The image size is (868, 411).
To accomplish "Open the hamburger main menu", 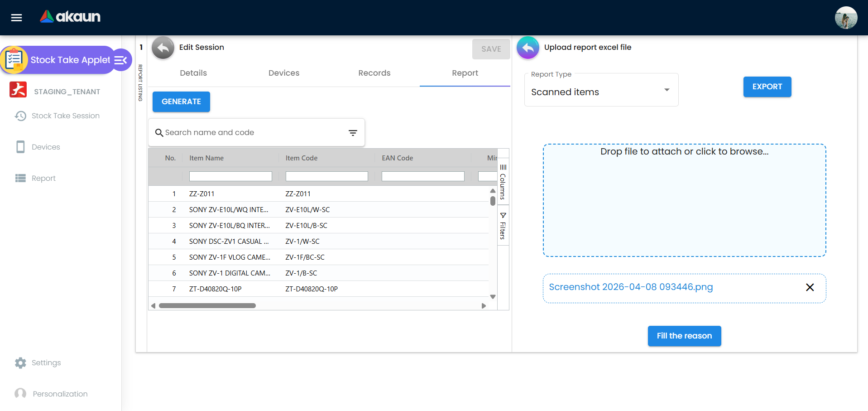I will click(x=17, y=18).
